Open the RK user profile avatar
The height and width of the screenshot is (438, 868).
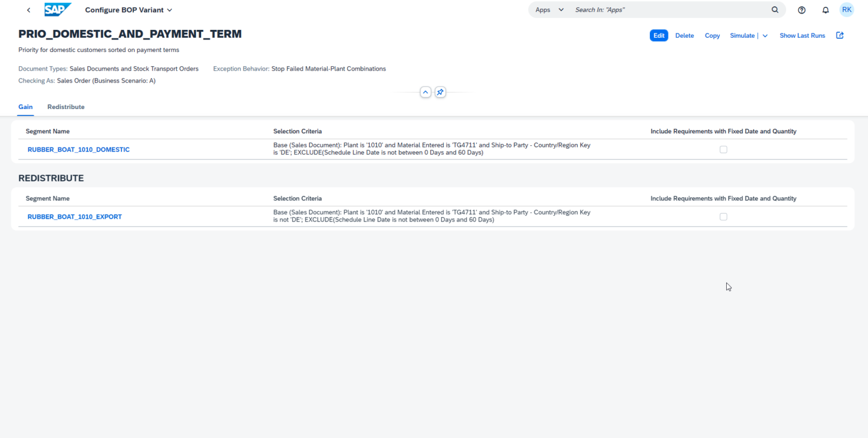click(846, 10)
